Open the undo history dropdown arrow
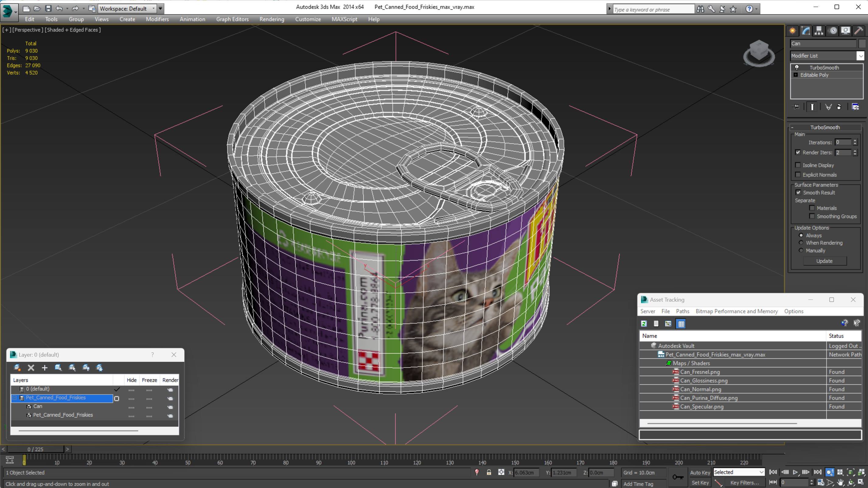The height and width of the screenshot is (488, 868). coord(67,9)
